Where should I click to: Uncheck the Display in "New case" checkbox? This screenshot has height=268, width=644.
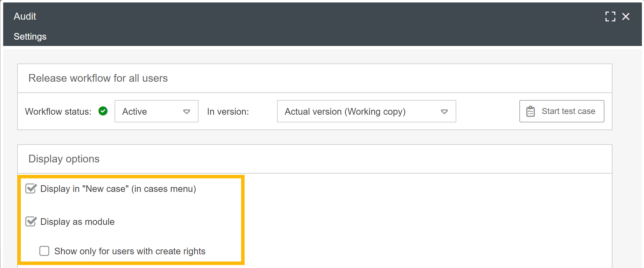[31, 189]
